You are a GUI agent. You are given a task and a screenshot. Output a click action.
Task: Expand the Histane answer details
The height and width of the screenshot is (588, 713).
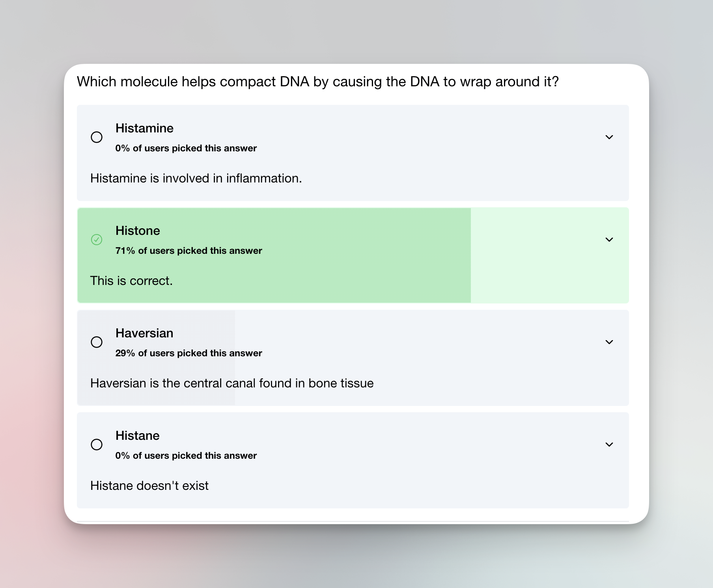pos(609,445)
